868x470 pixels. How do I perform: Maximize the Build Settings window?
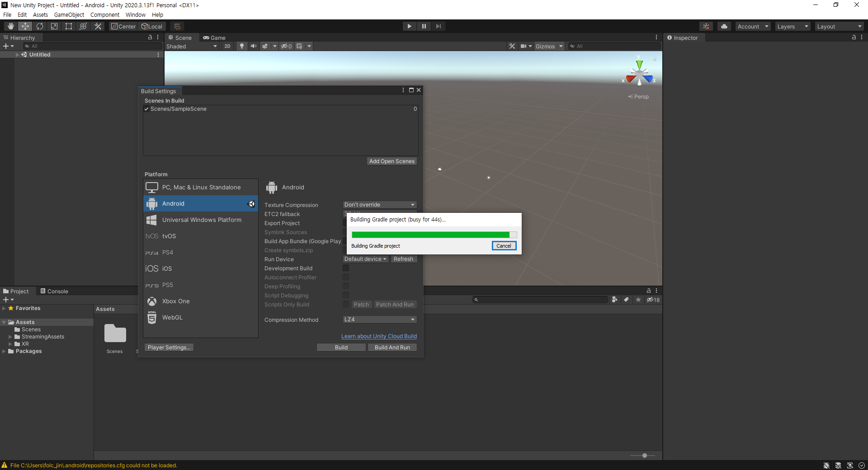pos(411,90)
